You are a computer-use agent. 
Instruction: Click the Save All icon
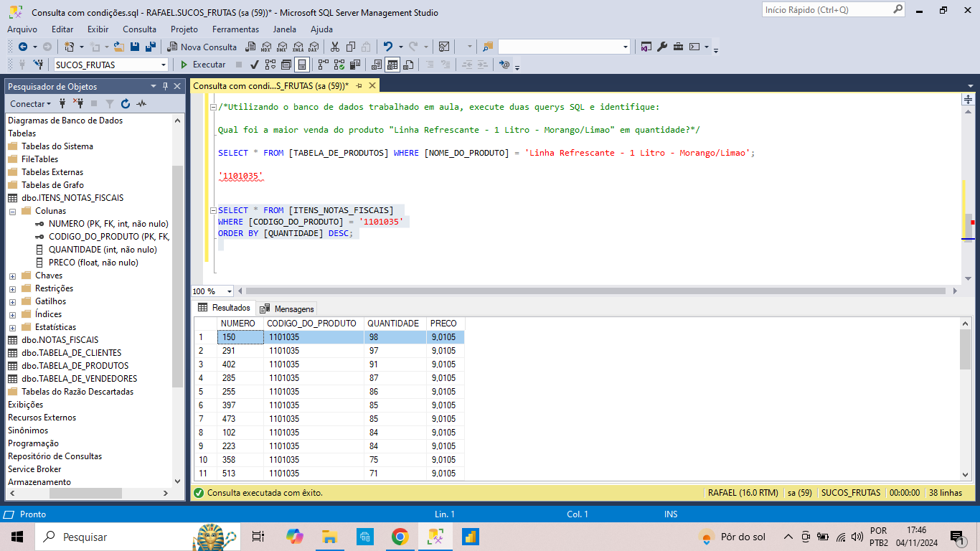point(151,47)
